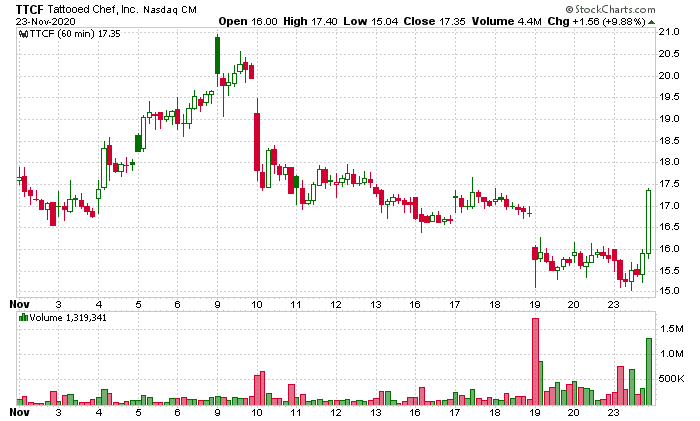
Task: Click the long red candle at Nov 10 open
Action: 257,142
